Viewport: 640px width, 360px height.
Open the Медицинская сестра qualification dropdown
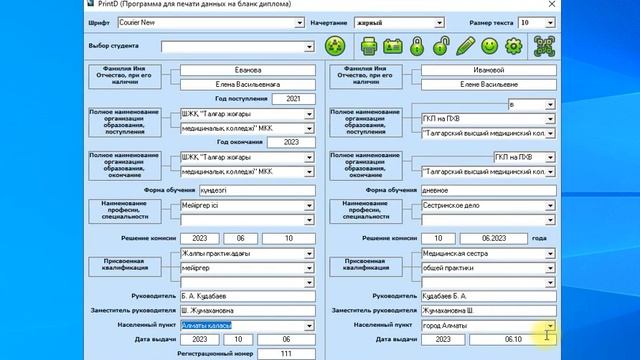[550, 254]
